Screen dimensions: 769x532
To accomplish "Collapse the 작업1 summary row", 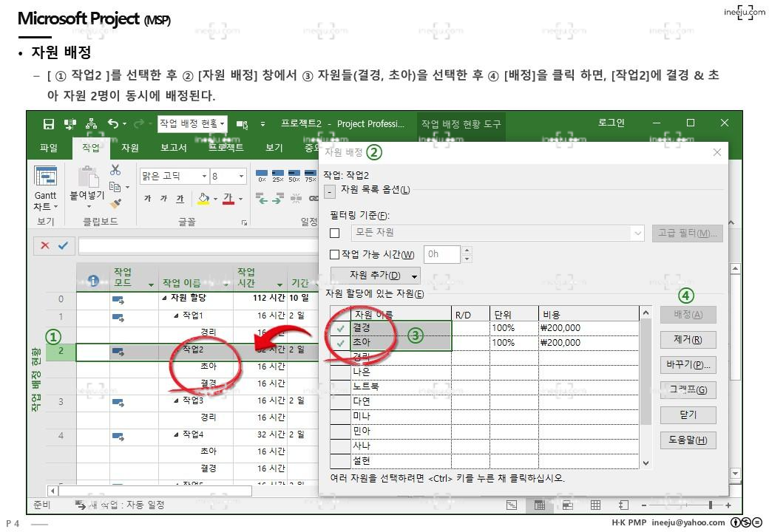I will click(x=176, y=316).
